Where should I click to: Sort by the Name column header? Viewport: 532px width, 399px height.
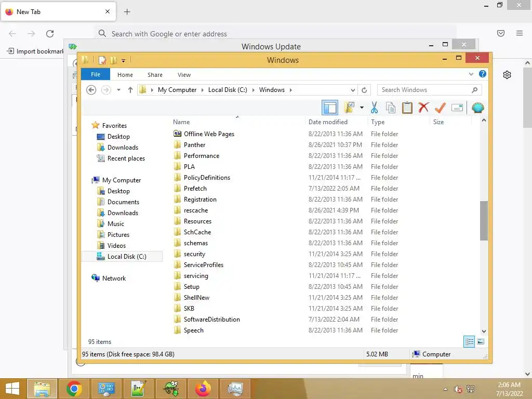[x=181, y=122]
